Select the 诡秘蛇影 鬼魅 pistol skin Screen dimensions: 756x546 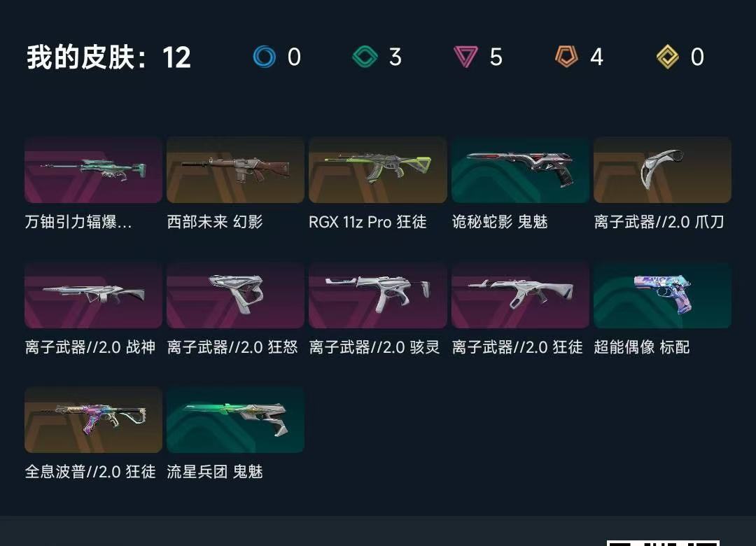click(x=520, y=170)
